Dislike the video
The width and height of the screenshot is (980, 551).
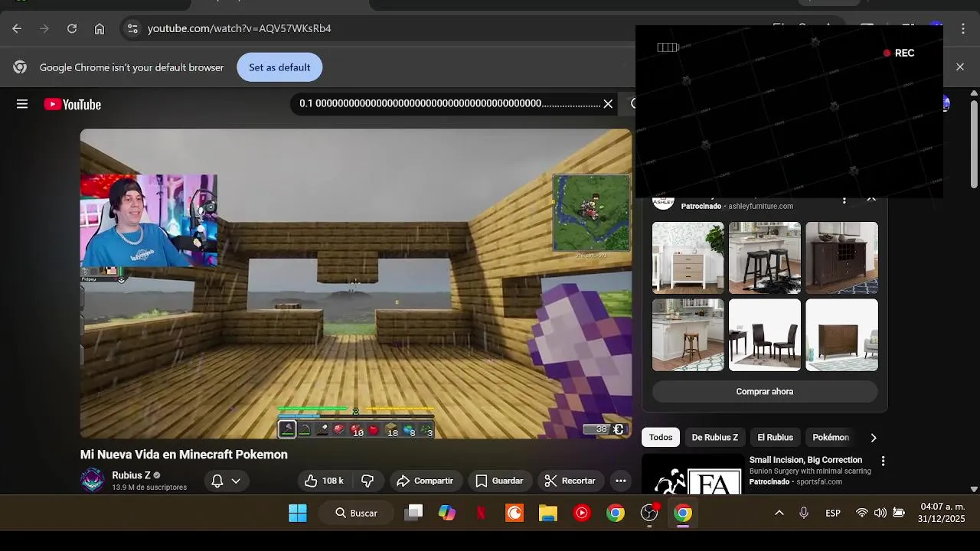[367, 481]
